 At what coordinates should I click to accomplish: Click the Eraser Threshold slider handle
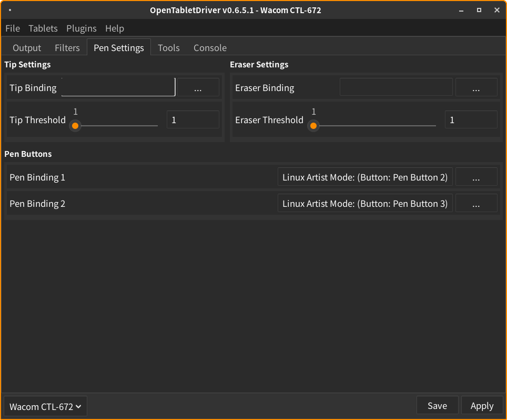(313, 126)
